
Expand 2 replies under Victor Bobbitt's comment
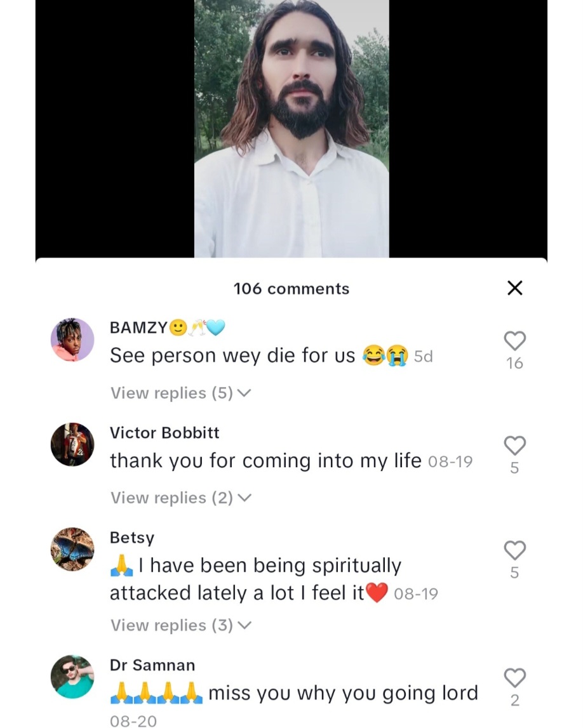[180, 498]
